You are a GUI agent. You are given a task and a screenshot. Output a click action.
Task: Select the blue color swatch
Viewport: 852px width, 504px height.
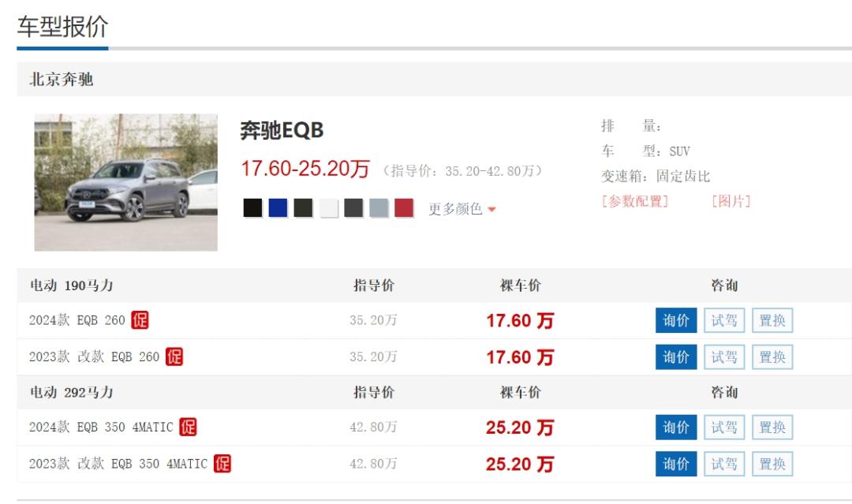(278, 208)
